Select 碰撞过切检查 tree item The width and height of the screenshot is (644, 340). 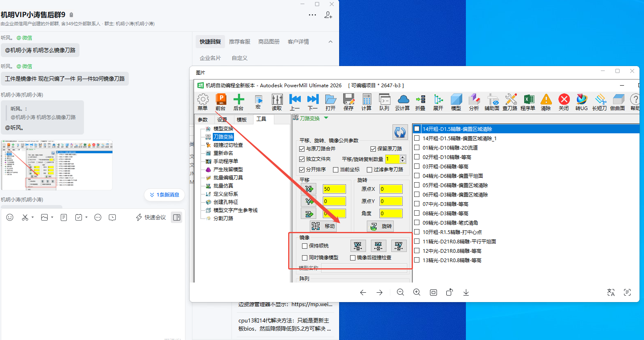[228, 145]
